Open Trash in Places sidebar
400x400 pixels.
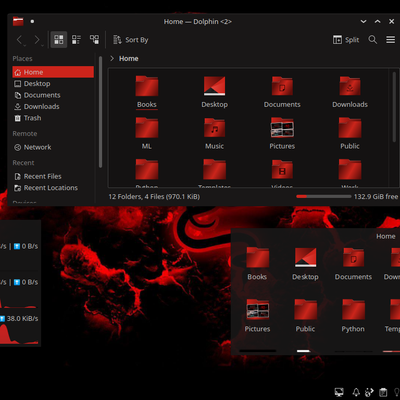tap(53, 118)
